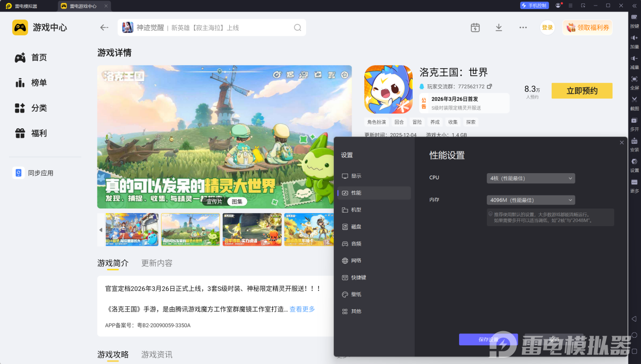The height and width of the screenshot is (364, 641).
Task: Copy the player group number 772562172
Action: click(x=489, y=87)
